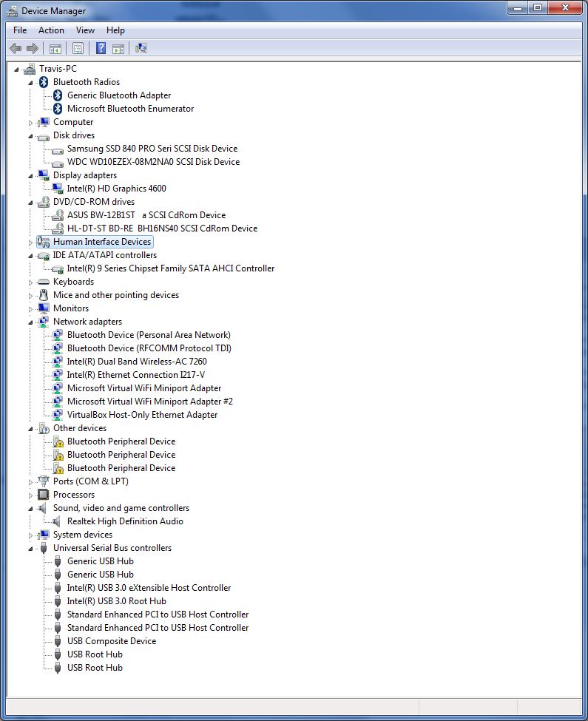Viewport: 588px width, 721px height.
Task: Expand the System devices category
Action: tap(30, 535)
